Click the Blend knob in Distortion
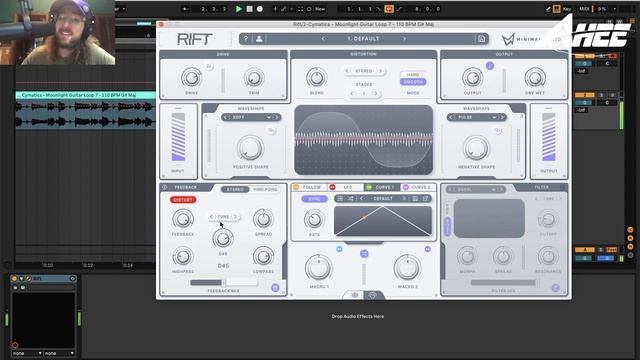Viewport: 640px width, 360px height. tap(316, 78)
